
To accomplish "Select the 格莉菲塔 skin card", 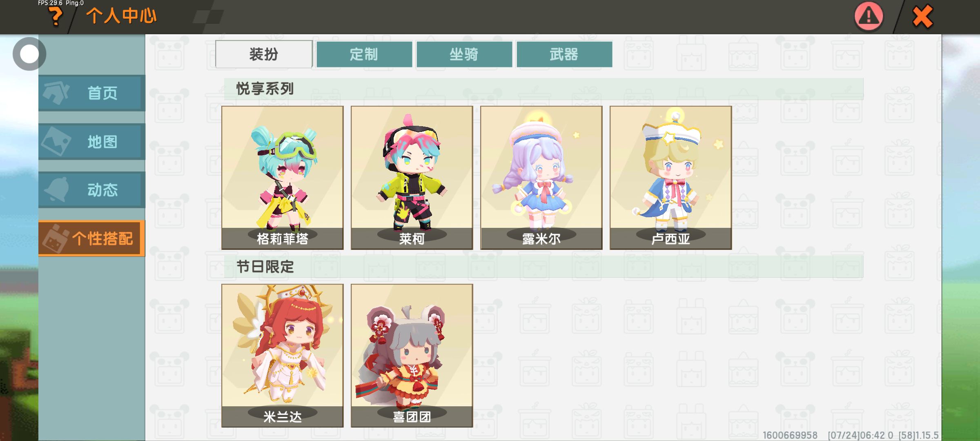I will click(283, 178).
